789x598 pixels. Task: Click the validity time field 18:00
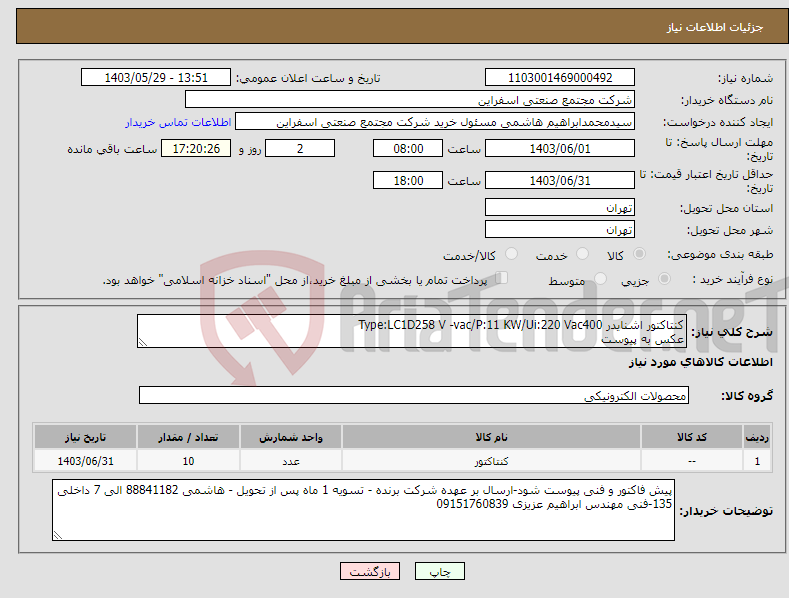tap(408, 180)
